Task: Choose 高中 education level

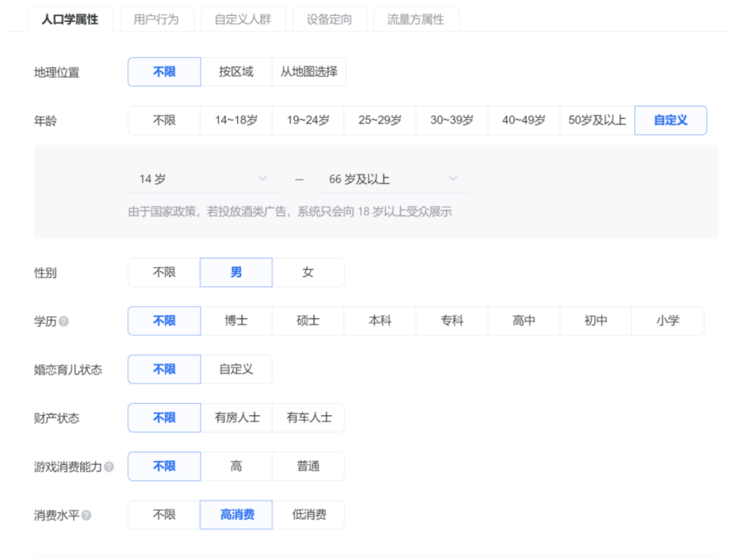Action: (524, 321)
